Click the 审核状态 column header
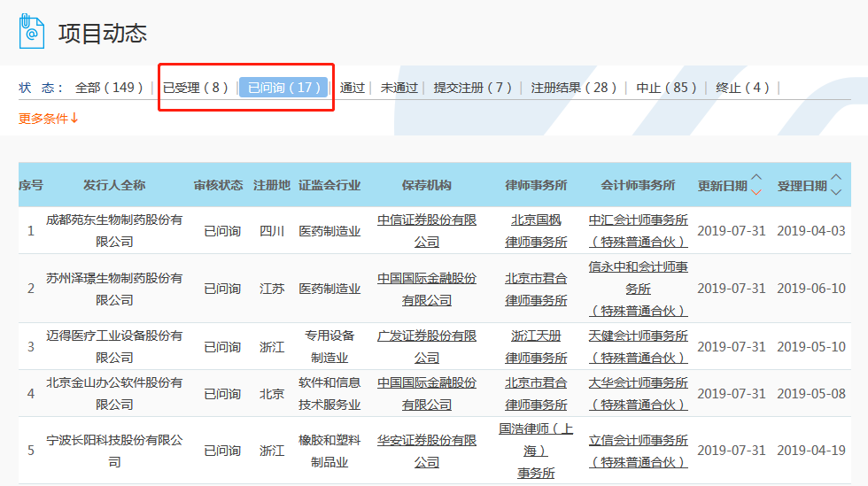Screen dimensions: 868x486 coord(218,185)
